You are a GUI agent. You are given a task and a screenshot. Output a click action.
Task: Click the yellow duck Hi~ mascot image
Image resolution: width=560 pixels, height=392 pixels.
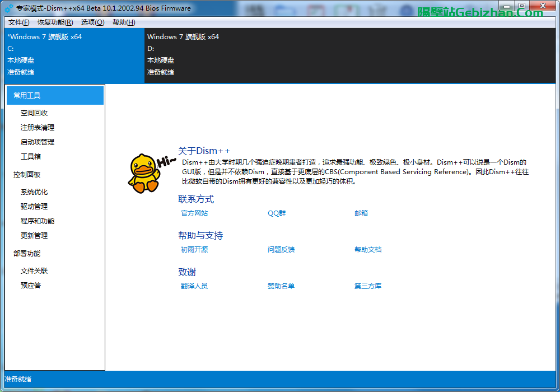[x=151, y=174]
